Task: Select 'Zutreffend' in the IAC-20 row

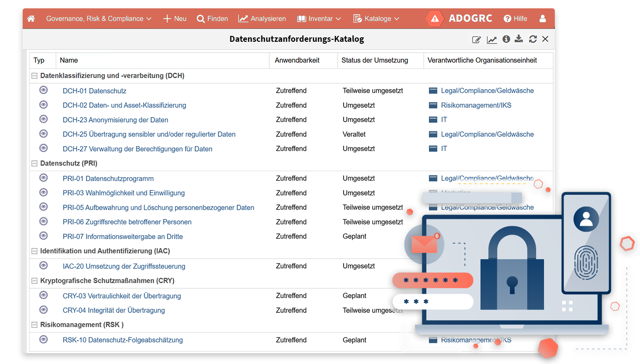Action: 291,266
